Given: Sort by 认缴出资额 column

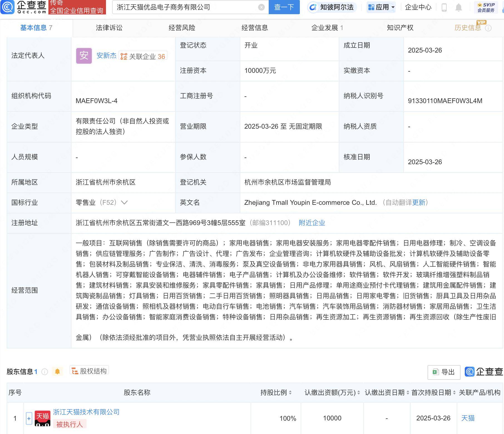Looking at the screenshot, I should (x=359, y=393).
